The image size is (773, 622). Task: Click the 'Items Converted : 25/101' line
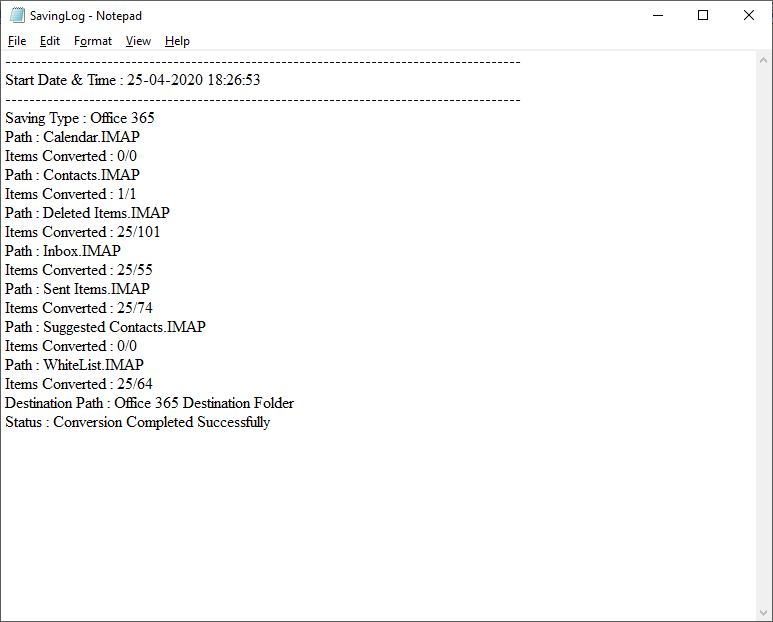[83, 232]
